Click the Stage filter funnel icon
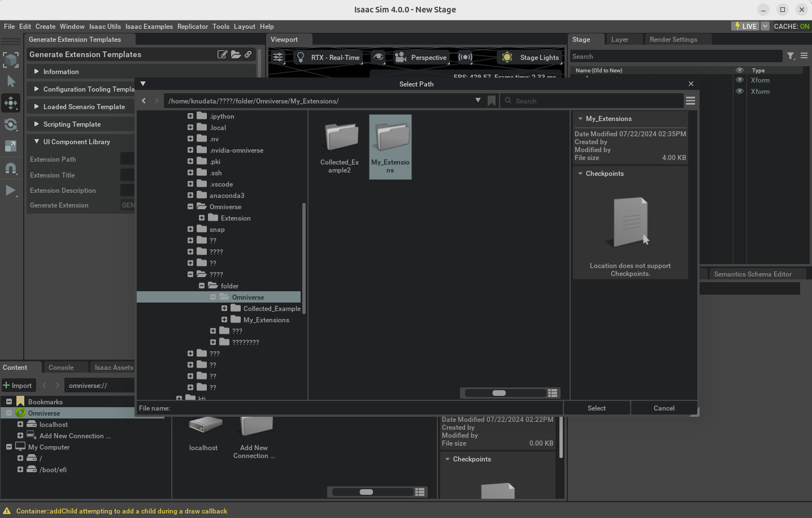The width and height of the screenshot is (812, 518). (791, 56)
